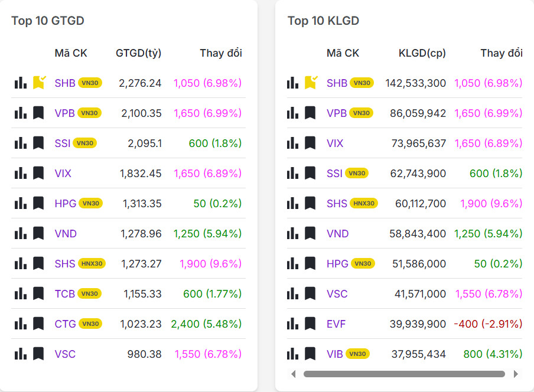Bookmark HPG in Top 10 GTGD list
Viewport: 534px width, 392px height.
(38, 203)
